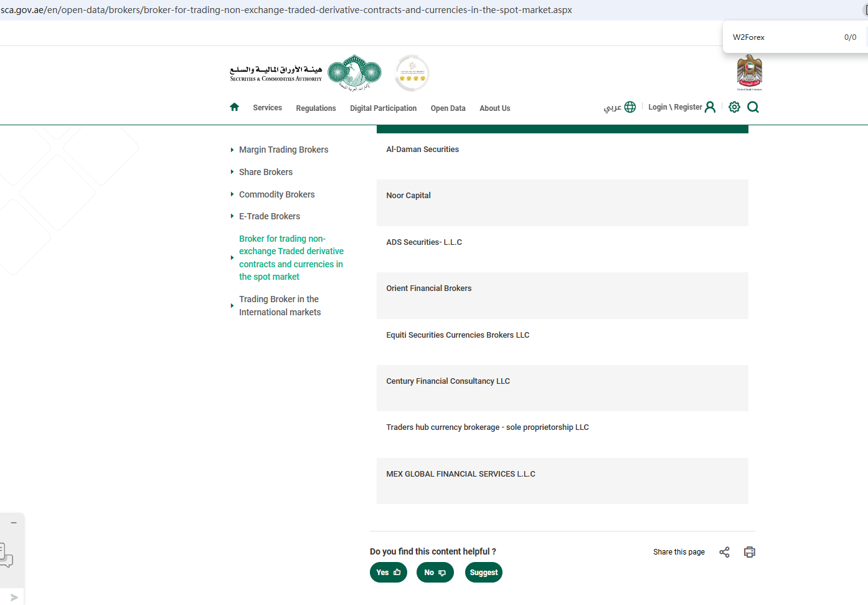868x605 pixels.
Task: Select Noor Capital row
Action: (x=562, y=202)
